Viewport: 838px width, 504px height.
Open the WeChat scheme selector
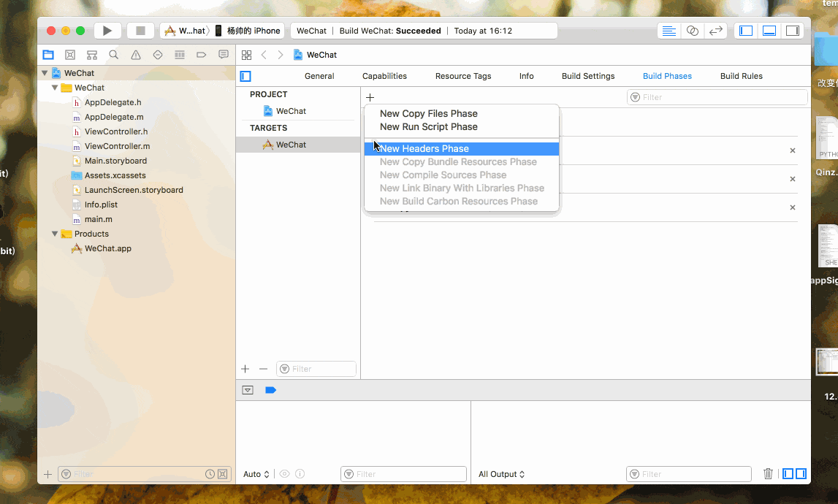[185, 31]
